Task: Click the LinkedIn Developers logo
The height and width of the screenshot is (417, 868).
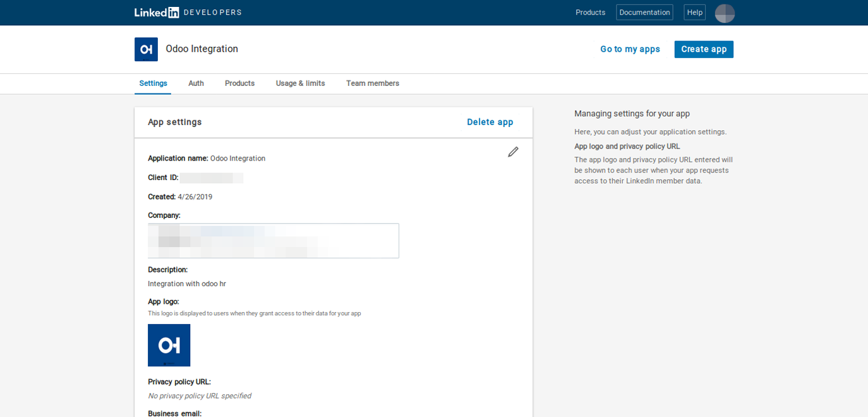Action: 188,13
